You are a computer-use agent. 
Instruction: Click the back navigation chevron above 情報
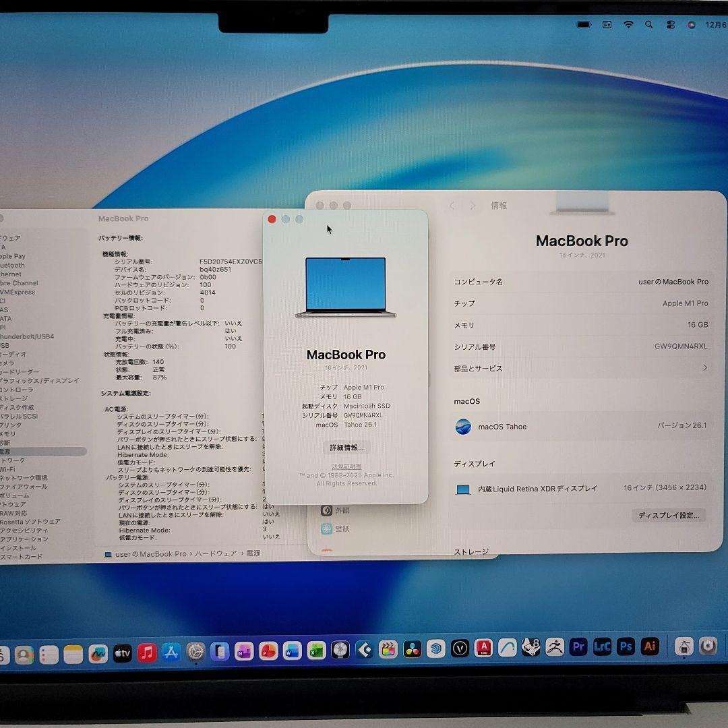[452, 206]
